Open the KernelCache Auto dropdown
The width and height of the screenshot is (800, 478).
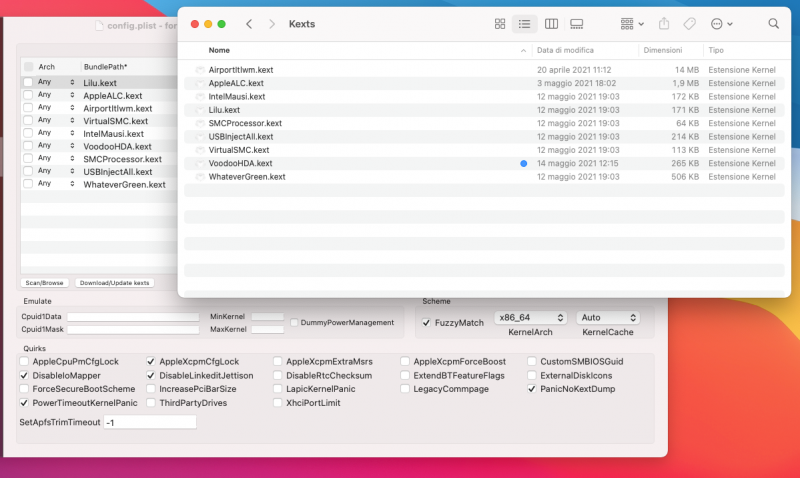point(608,317)
